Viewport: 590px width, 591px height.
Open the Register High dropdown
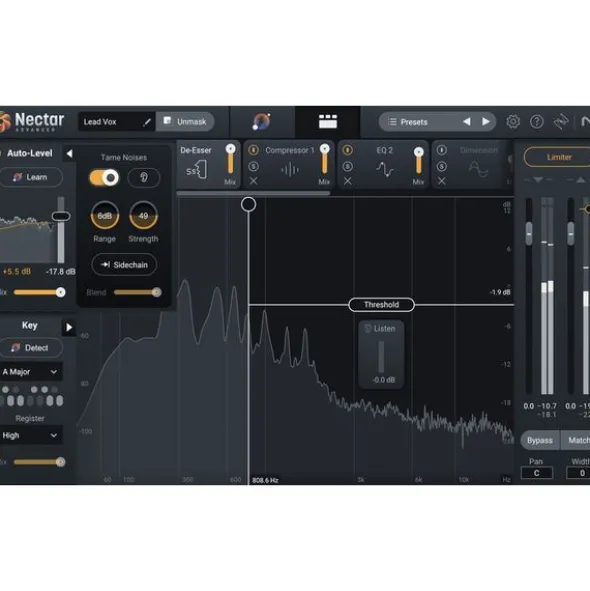pyautogui.click(x=31, y=435)
